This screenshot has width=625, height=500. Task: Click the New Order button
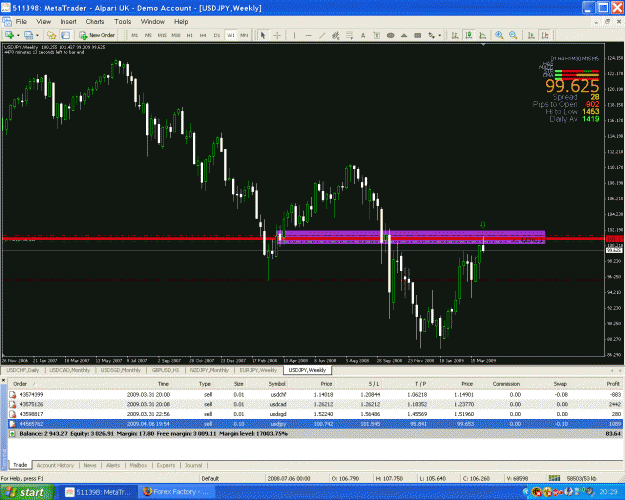click(97, 35)
